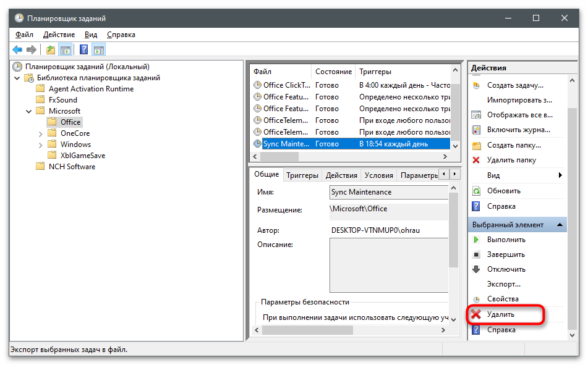Click the Создать папку folder icon
Screen dimensions: 588x365
click(476, 145)
